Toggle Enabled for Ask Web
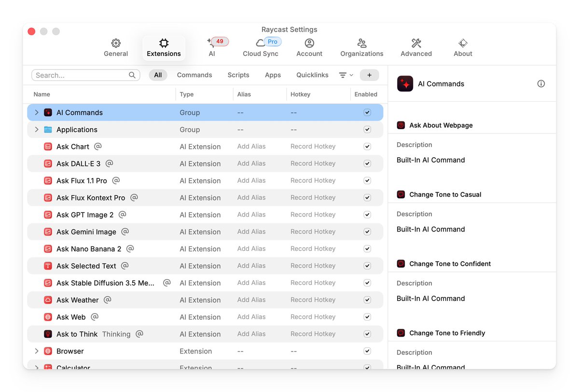The height and width of the screenshot is (392, 579). 367,317
